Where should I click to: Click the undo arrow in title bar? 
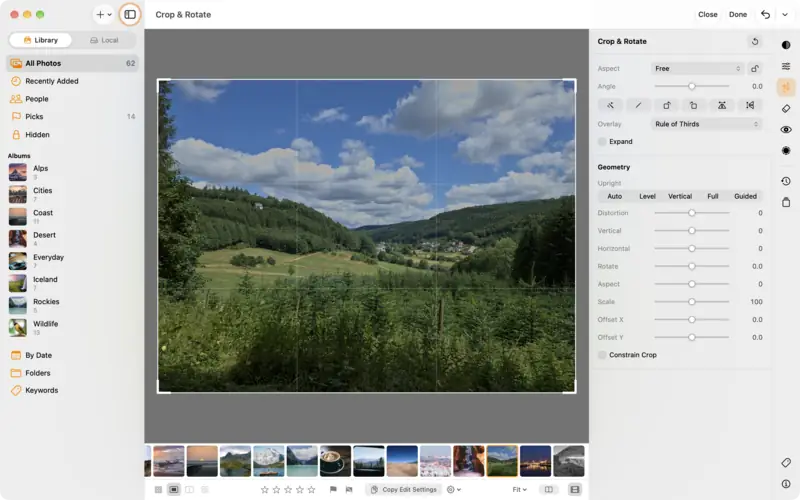(765, 14)
